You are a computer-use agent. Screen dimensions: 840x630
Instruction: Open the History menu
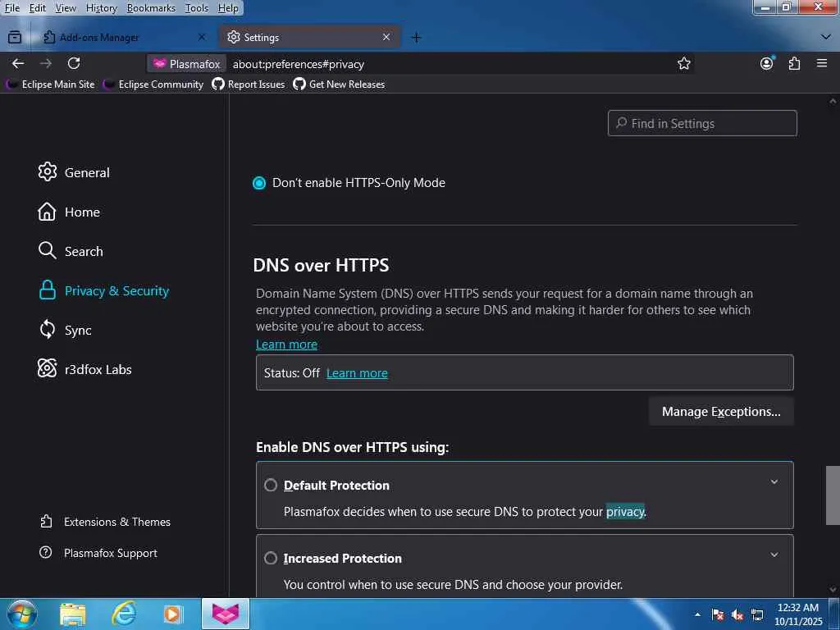pyautogui.click(x=101, y=8)
